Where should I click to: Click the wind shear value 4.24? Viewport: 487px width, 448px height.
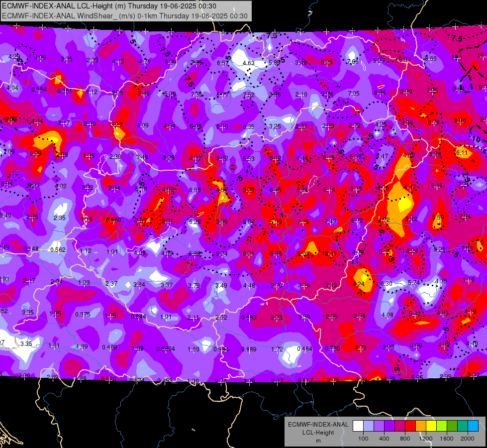[x=359, y=284]
